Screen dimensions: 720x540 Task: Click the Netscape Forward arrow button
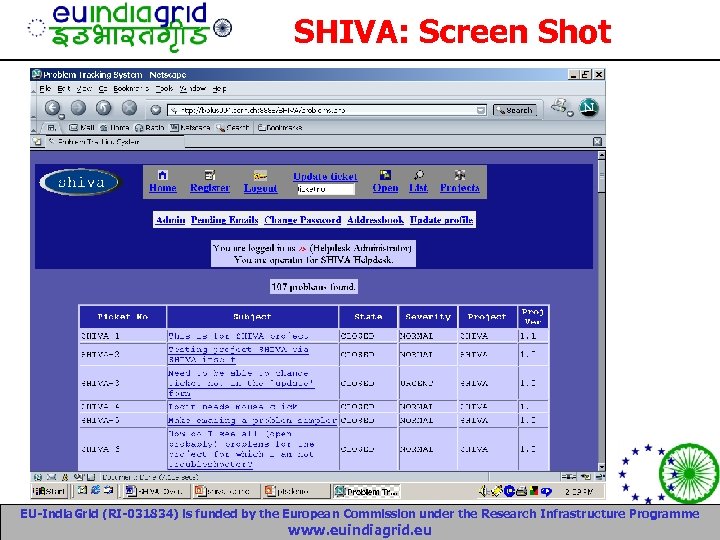tap(78, 108)
